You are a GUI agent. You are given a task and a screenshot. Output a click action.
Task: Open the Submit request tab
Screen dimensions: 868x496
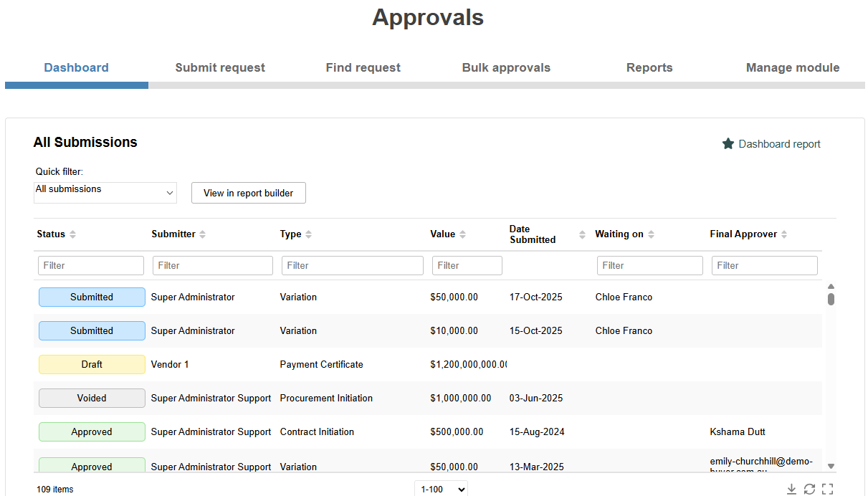pos(220,68)
